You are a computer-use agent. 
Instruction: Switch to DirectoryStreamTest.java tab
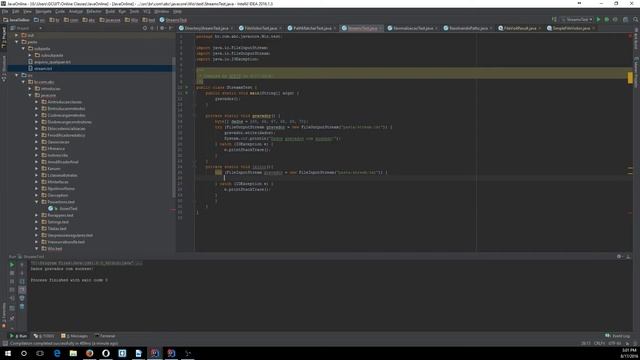click(206, 28)
